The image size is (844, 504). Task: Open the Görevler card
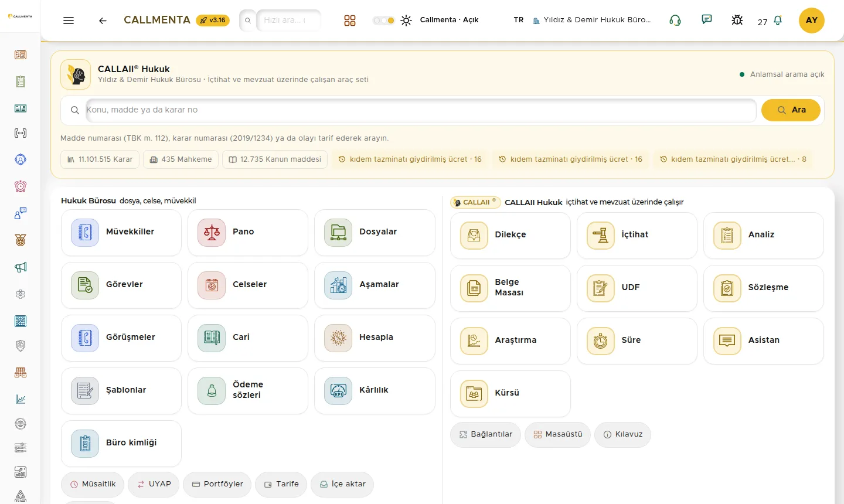[121, 285]
